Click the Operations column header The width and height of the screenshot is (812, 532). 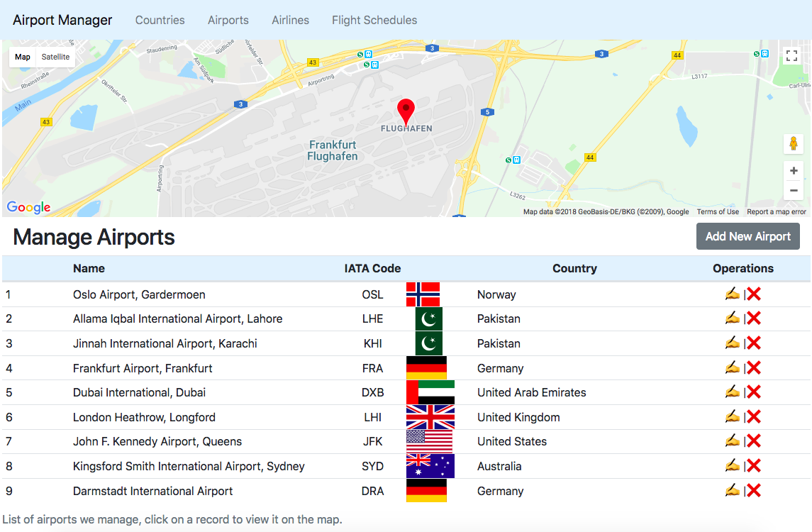tap(743, 268)
